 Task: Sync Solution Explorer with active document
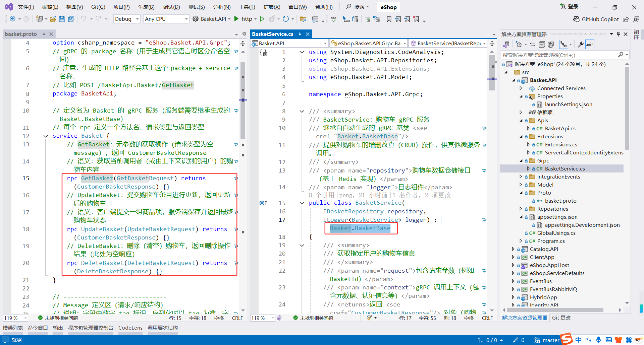[x=533, y=44]
